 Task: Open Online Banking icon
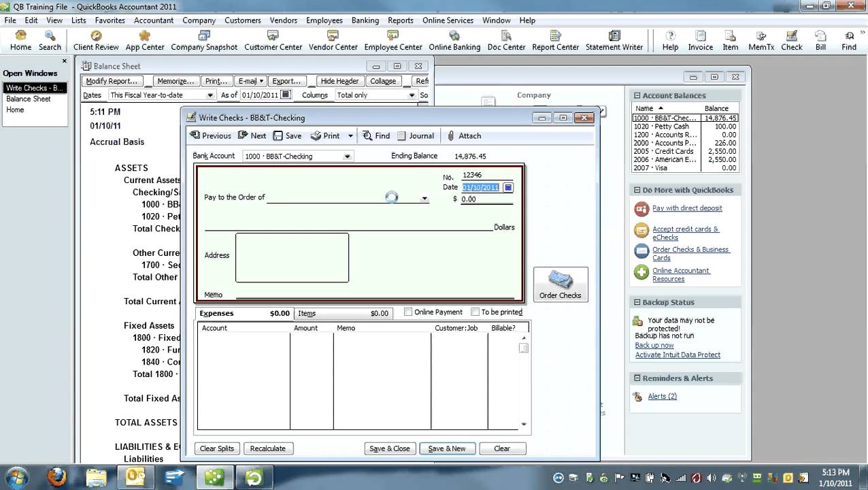tap(454, 41)
